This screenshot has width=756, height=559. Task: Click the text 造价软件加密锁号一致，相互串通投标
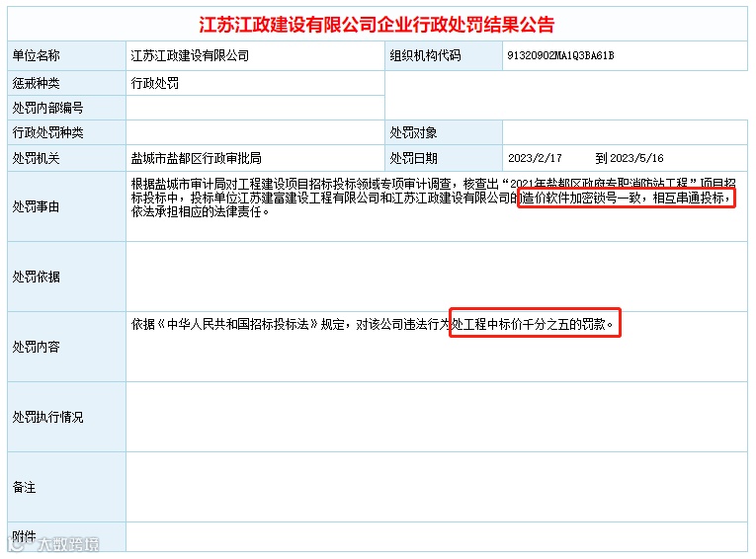(623, 199)
